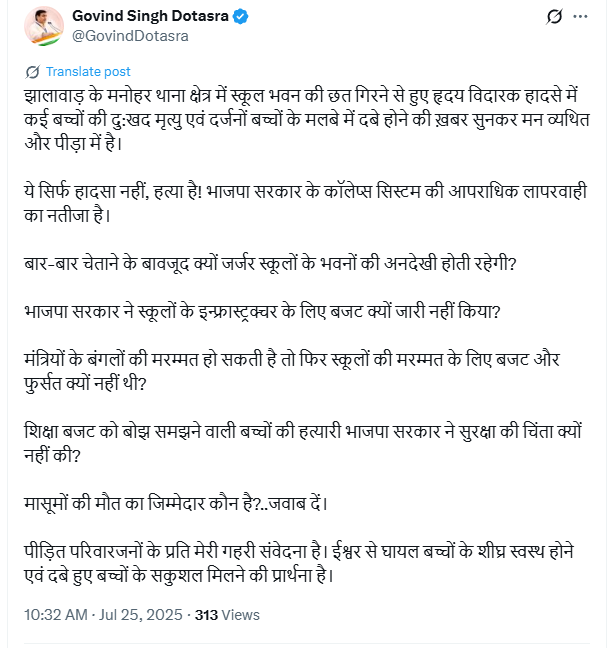Click the translate icon left of Translate post

[x=32, y=72]
